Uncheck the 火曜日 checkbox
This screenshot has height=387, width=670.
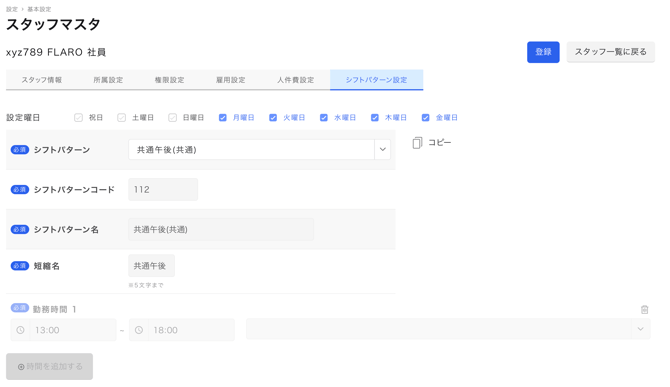click(273, 117)
